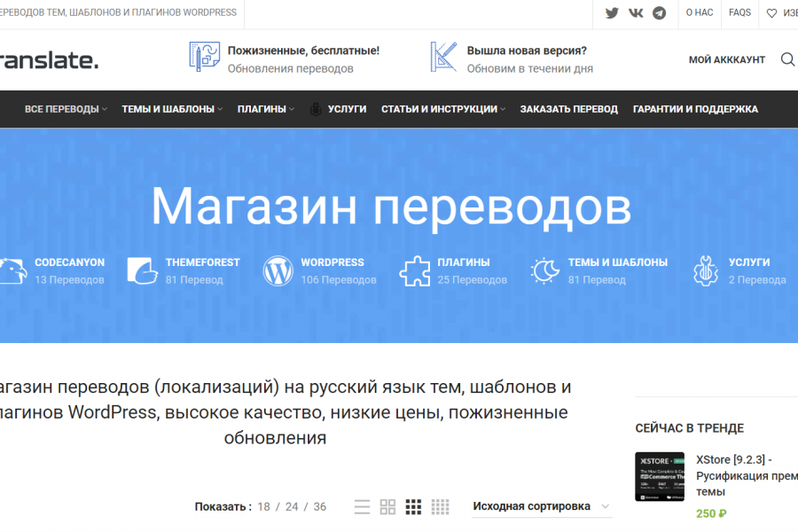Click the 250 ₽ price text

pos(711,513)
